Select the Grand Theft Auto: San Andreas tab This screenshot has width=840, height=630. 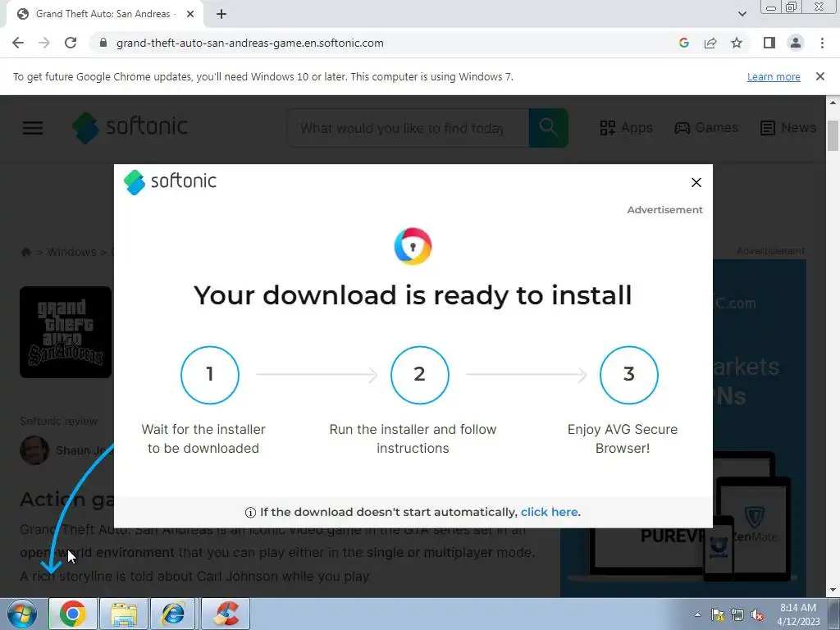104,14
